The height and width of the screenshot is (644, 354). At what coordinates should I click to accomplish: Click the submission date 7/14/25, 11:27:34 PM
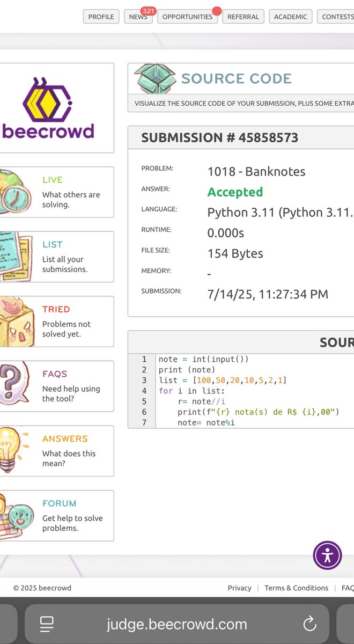pyautogui.click(x=268, y=294)
